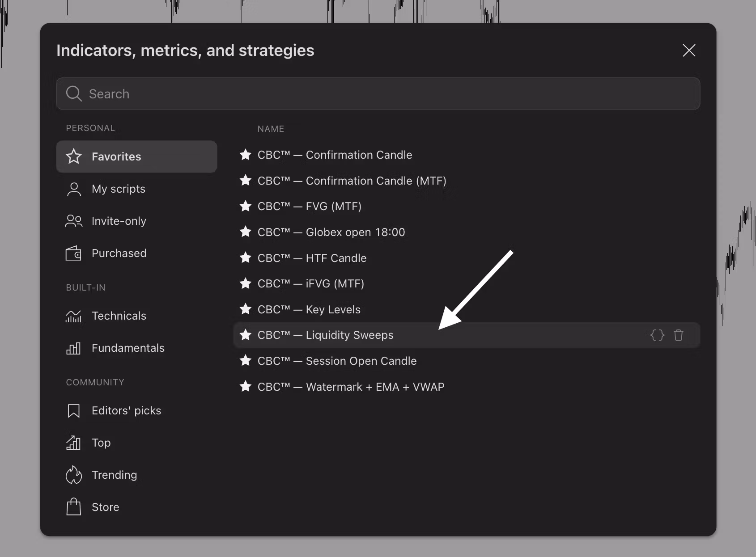Open the Invite-only scripts list
Image resolution: width=756 pixels, height=557 pixels.
[119, 221]
